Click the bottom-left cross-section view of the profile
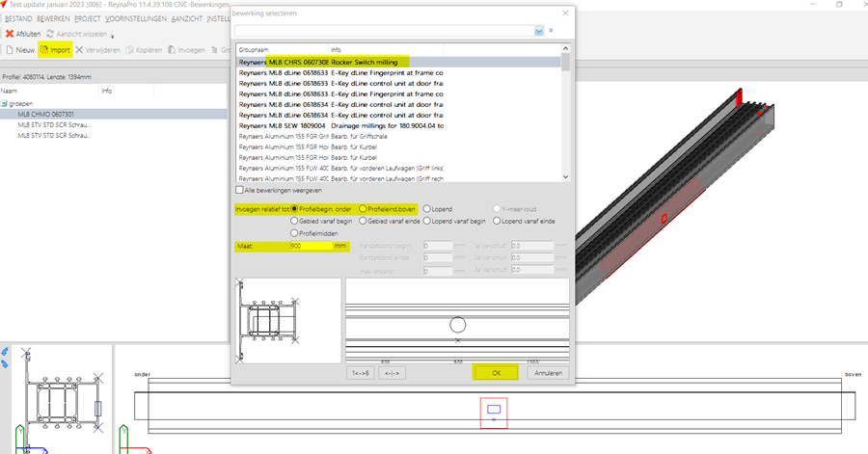The image size is (868, 454). 61,398
